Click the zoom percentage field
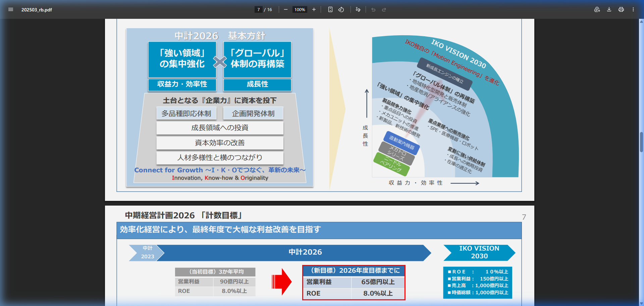 coord(300,10)
